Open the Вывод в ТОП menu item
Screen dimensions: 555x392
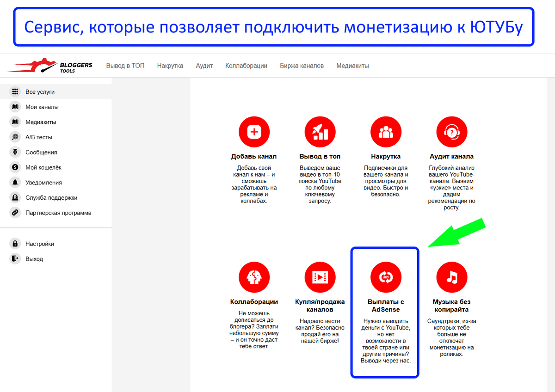125,66
